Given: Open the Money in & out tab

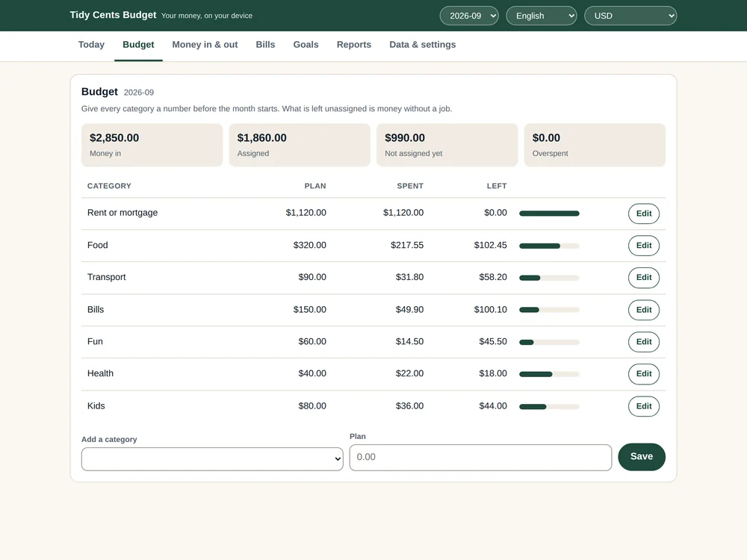Looking at the screenshot, I should [x=205, y=45].
